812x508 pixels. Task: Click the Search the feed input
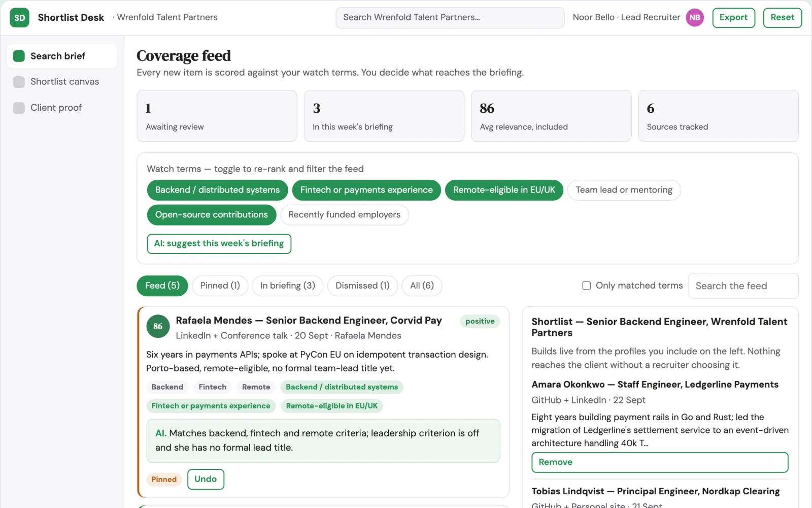pyautogui.click(x=743, y=286)
